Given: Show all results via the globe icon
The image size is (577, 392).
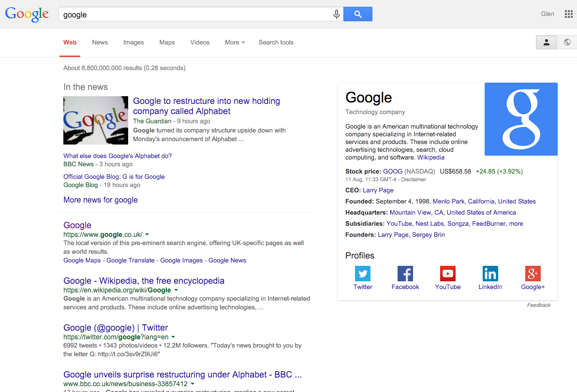Looking at the screenshot, I should tap(566, 43).
